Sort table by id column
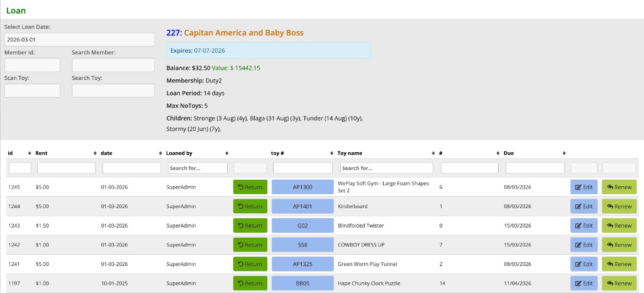 (x=19, y=153)
